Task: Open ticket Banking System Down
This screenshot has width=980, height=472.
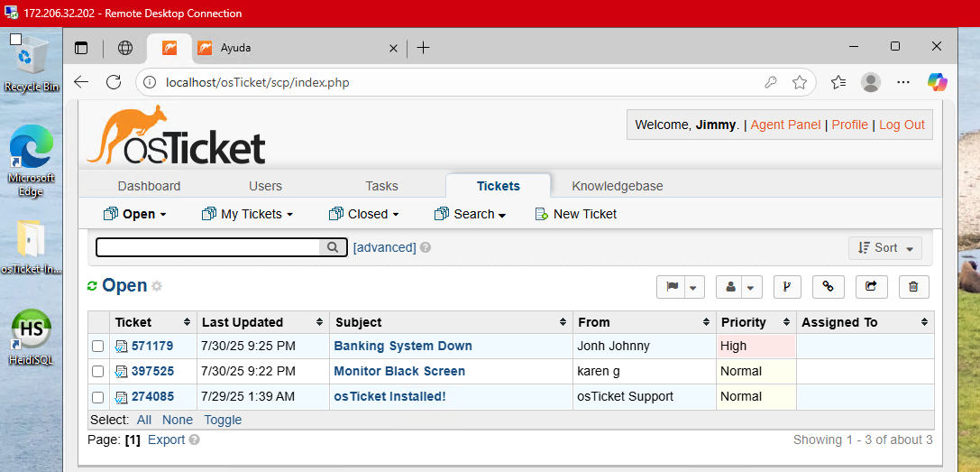Action: [403, 346]
